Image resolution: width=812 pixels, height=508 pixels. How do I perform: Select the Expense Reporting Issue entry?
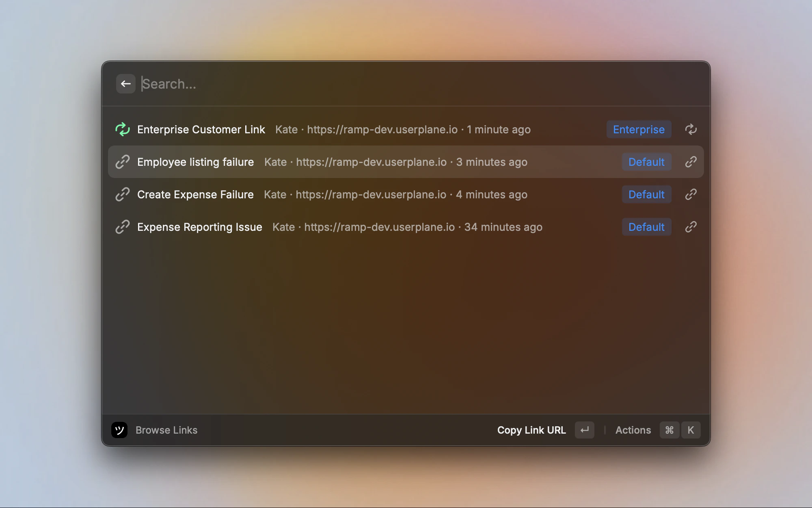coord(199,227)
